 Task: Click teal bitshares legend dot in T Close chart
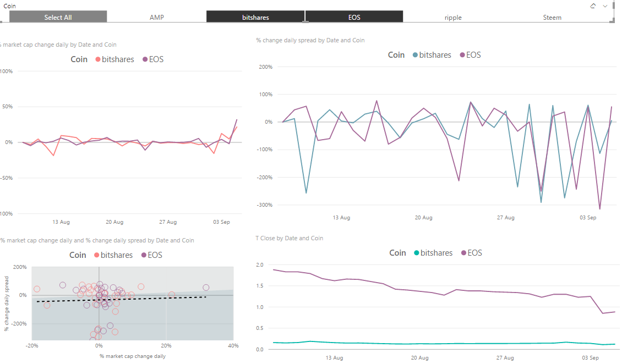coord(416,253)
